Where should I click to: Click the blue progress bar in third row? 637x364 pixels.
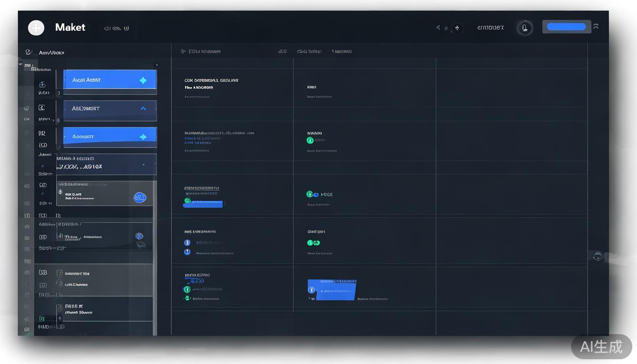click(x=203, y=204)
